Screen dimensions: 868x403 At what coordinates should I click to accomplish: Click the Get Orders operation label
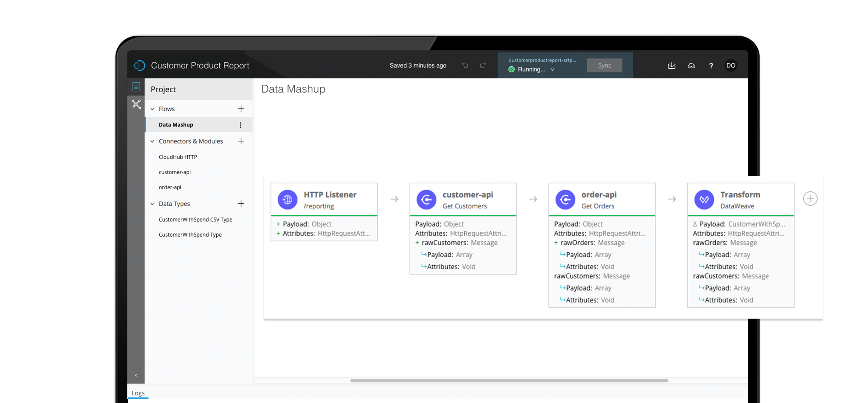click(x=597, y=206)
